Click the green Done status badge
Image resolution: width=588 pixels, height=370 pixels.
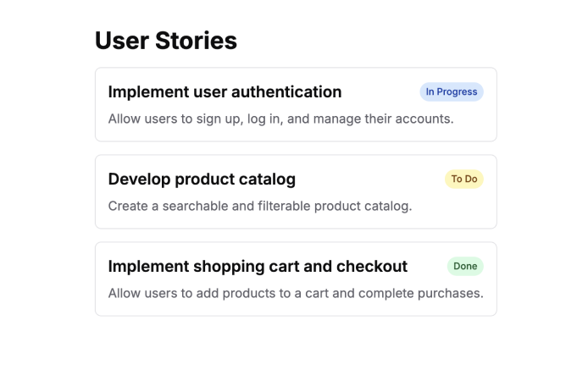coord(465,266)
